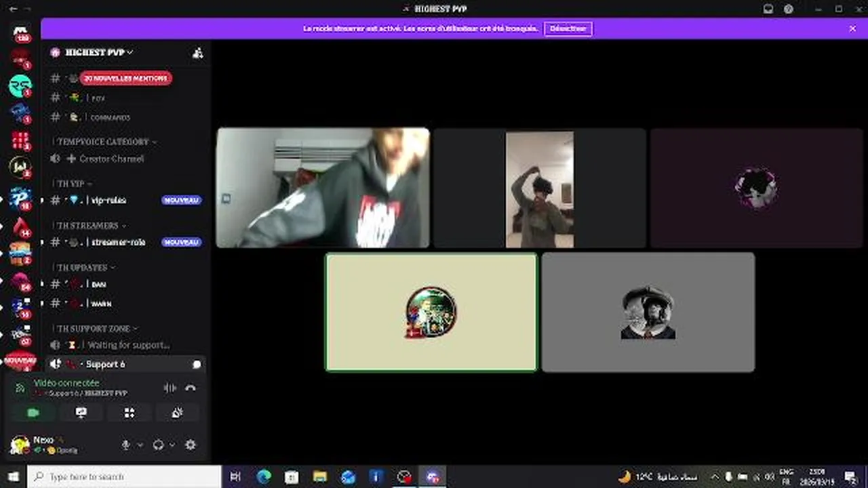Select the hoodie webcam video tile

click(323, 188)
